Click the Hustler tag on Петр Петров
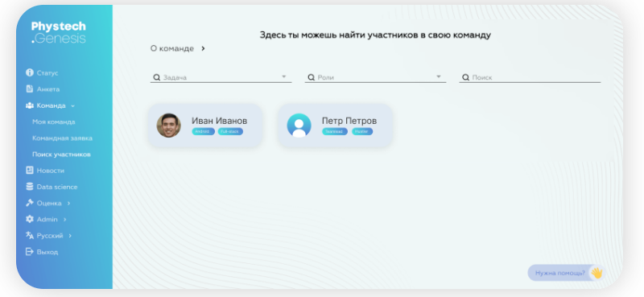 coord(362,131)
